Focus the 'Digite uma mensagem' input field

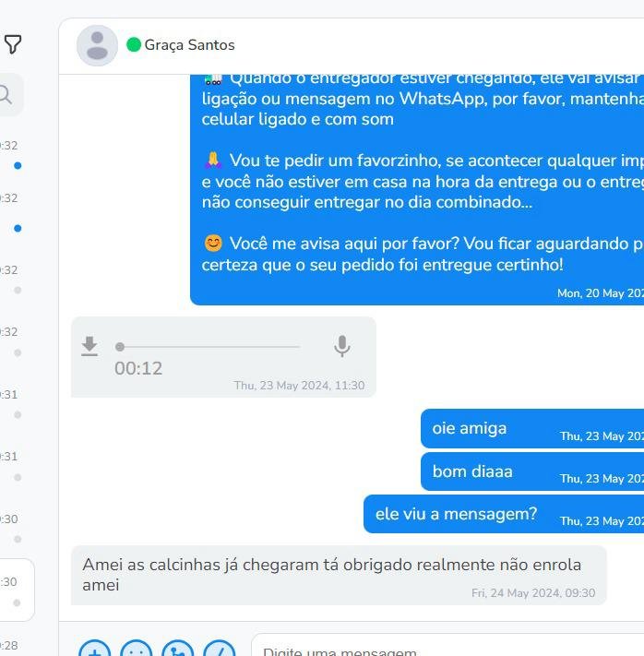click(x=447, y=647)
